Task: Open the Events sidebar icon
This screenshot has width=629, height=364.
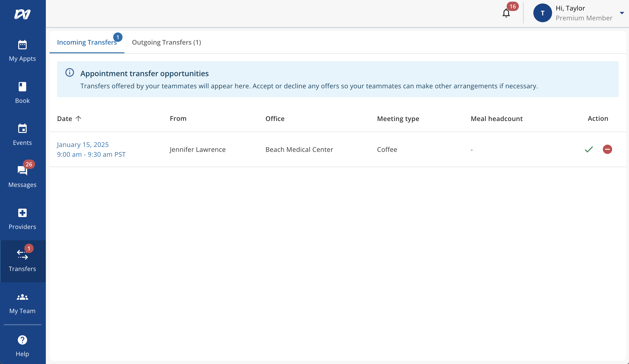Action: click(x=22, y=129)
